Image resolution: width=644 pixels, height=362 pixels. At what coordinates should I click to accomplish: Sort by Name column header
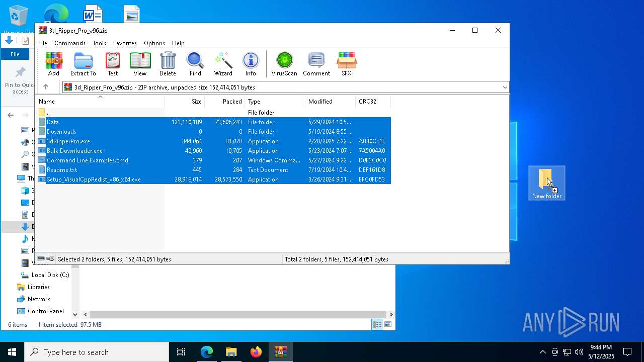(x=100, y=102)
